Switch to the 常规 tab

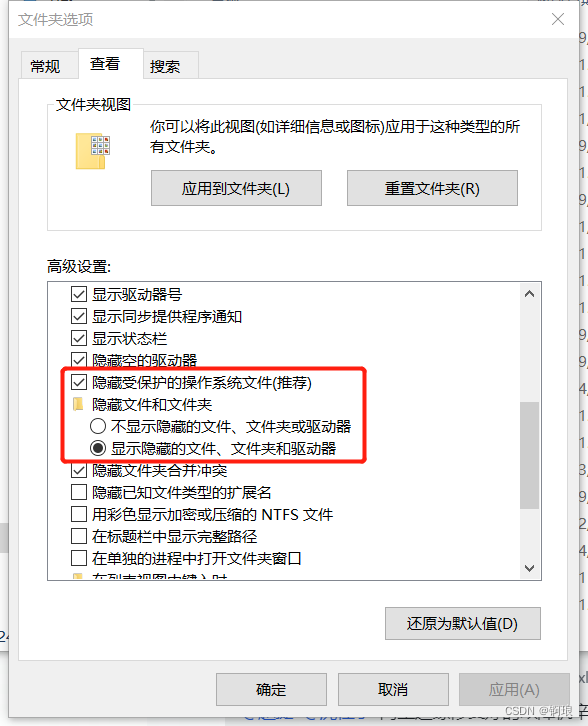(45, 66)
